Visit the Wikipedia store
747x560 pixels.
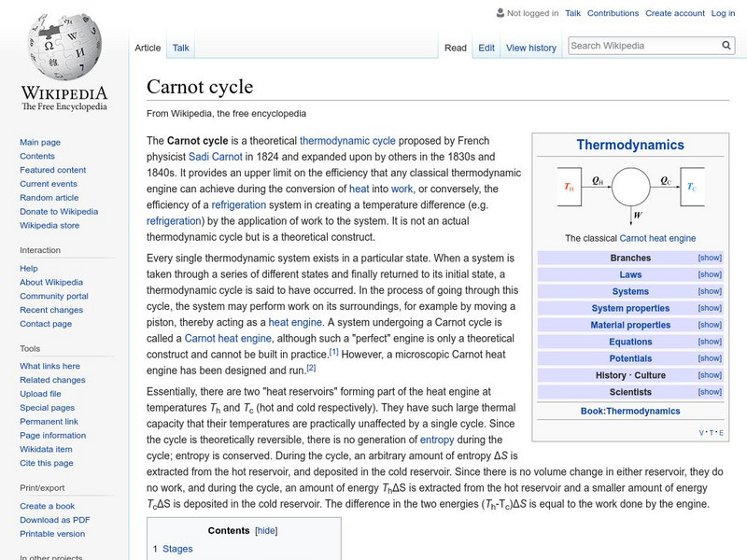(x=49, y=225)
